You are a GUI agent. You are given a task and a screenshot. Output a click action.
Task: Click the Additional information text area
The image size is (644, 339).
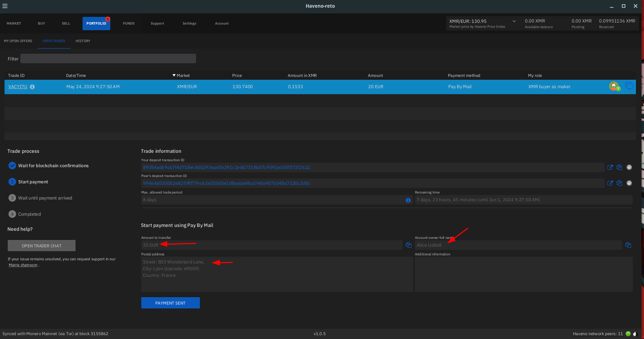click(x=524, y=274)
